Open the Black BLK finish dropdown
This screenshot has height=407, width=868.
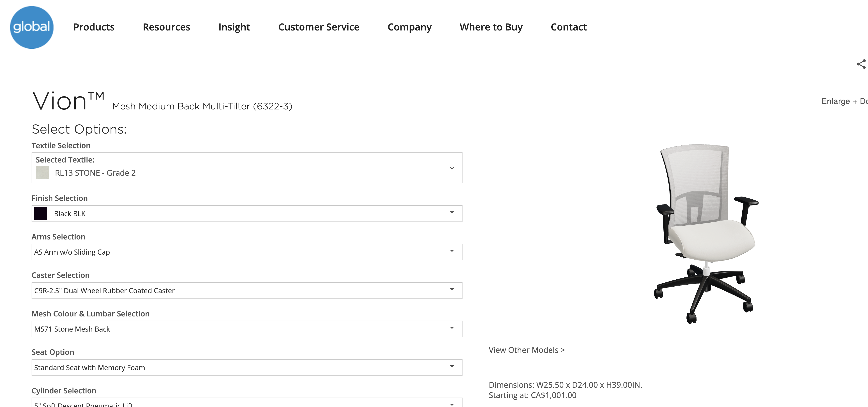coord(247,214)
